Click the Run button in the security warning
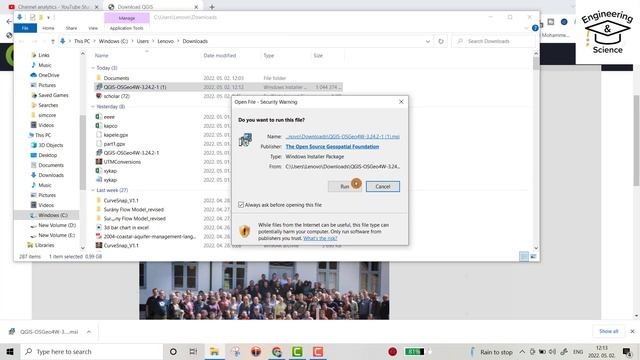Viewport: 640px width, 360px height. (x=345, y=187)
